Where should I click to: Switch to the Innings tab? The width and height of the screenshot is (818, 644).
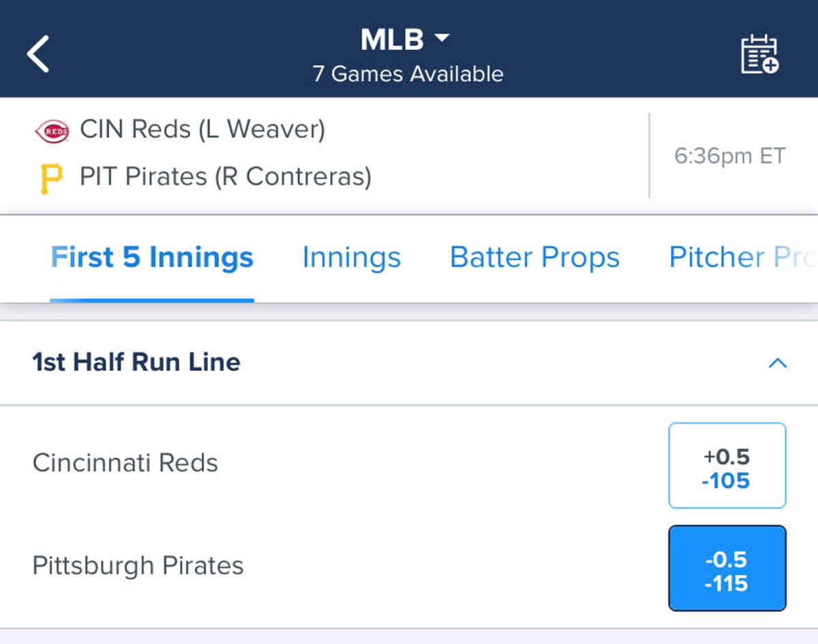350,258
